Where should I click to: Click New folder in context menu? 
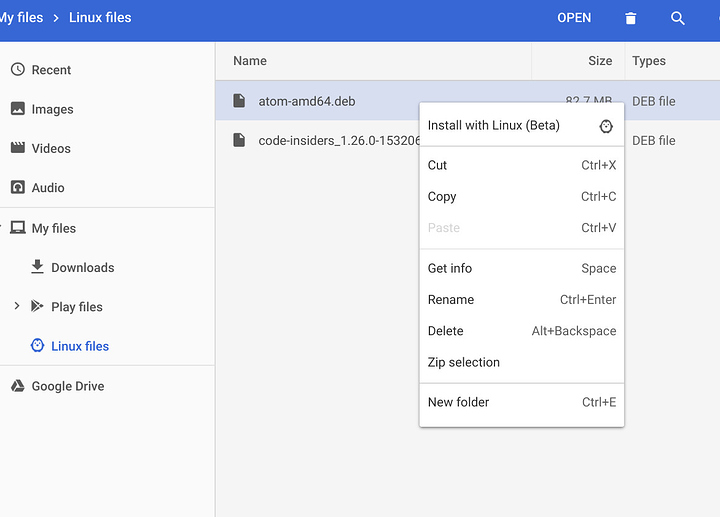[459, 402]
